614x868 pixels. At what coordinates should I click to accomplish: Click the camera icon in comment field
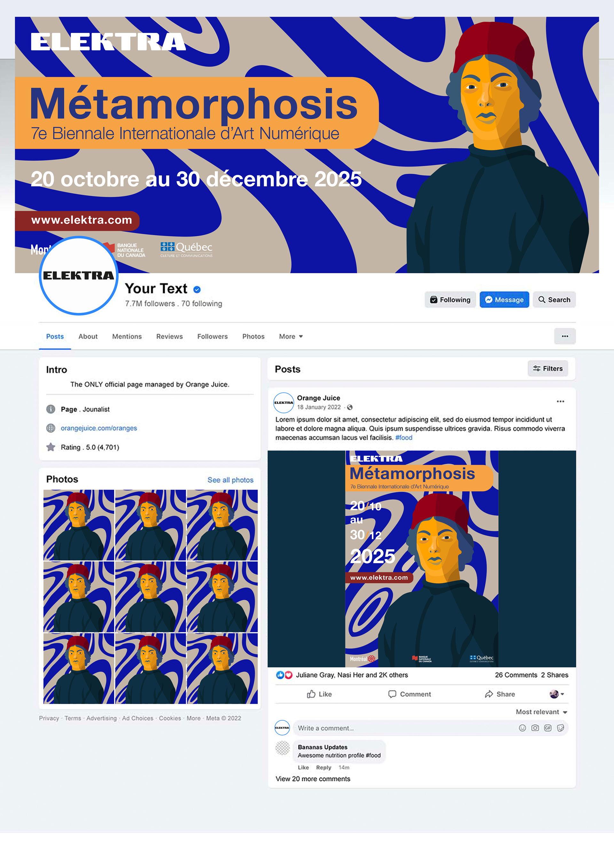[535, 728]
